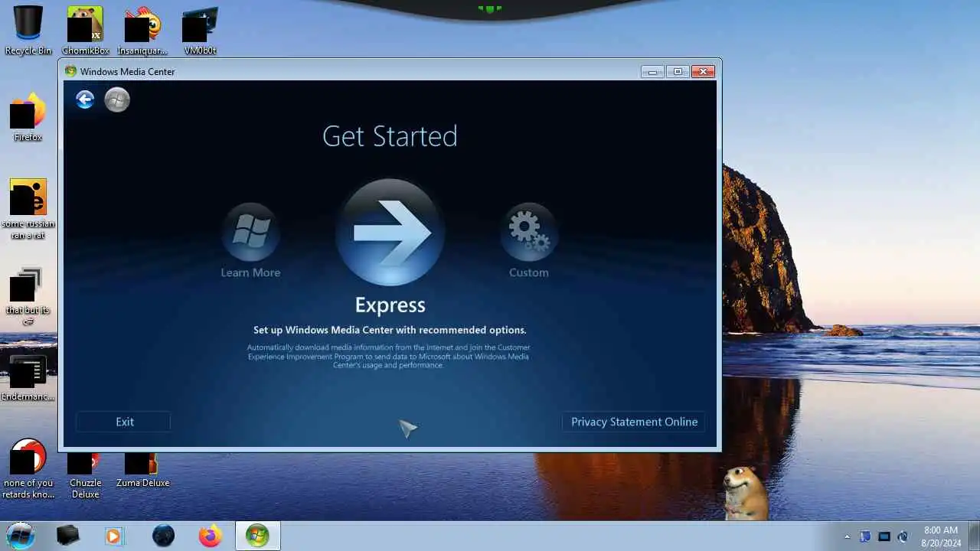Click the hamster desktop mascot
980x551 pixels.
pos(745,492)
